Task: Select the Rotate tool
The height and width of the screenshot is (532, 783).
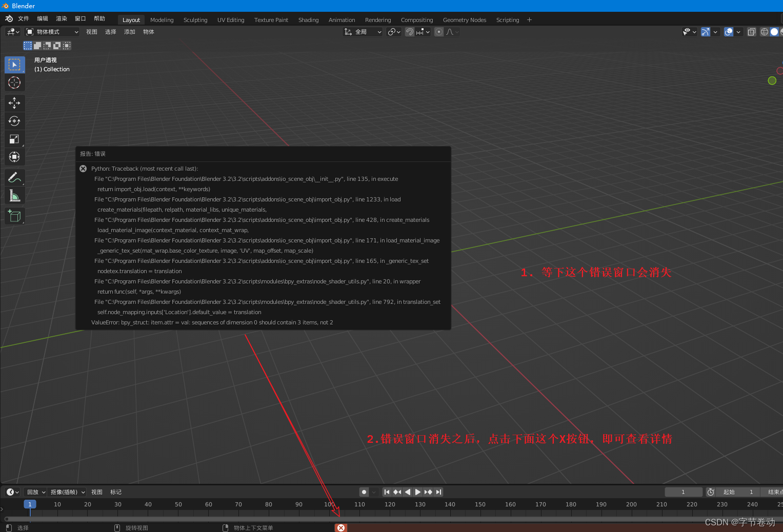Action: pyautogui.click(x=14, y=121)
